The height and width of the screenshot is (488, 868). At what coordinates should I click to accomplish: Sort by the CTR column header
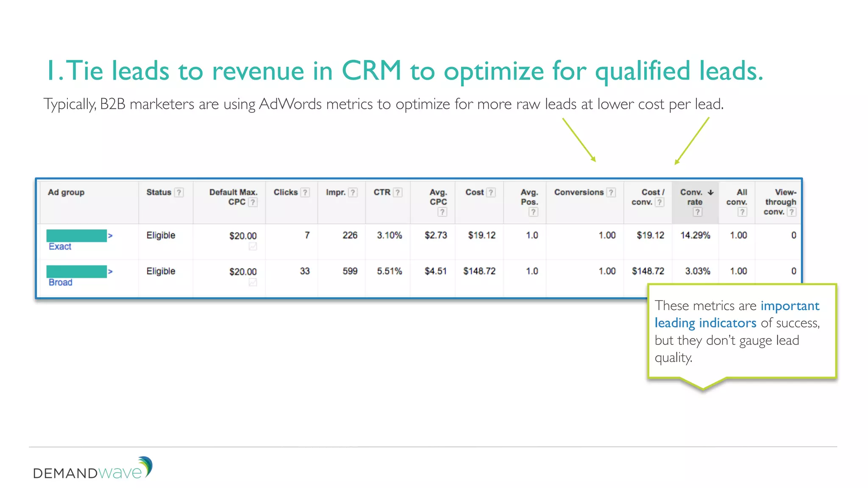382,192
